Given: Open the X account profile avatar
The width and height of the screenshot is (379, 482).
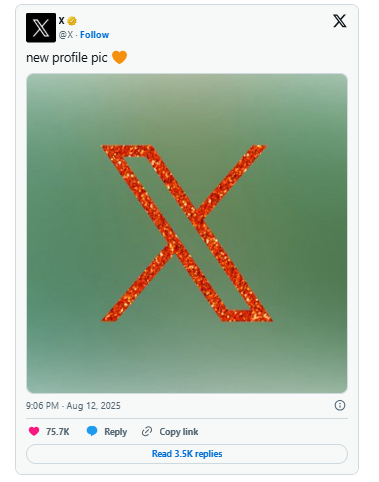Looking at the screenshot, I should [41, 28].
